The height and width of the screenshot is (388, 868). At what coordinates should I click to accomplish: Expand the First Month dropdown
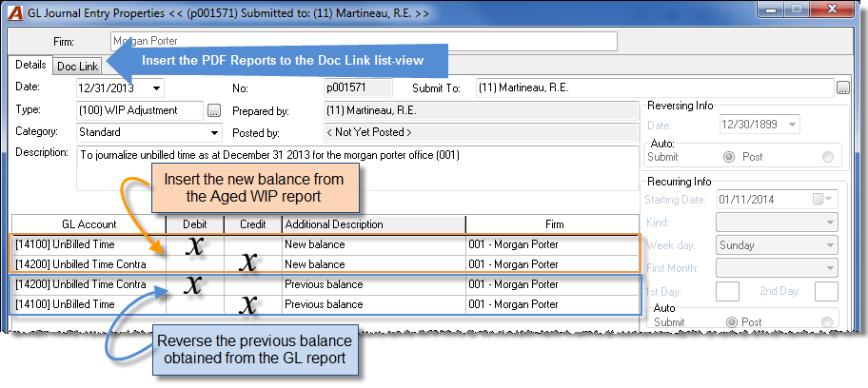pyautogui.click(x=830, y=268)
